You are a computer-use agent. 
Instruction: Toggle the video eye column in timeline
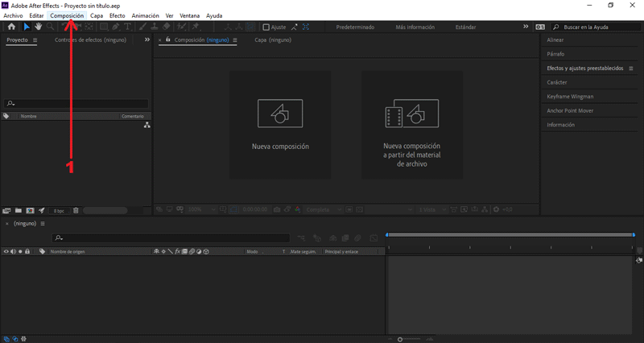coord(6,251)
